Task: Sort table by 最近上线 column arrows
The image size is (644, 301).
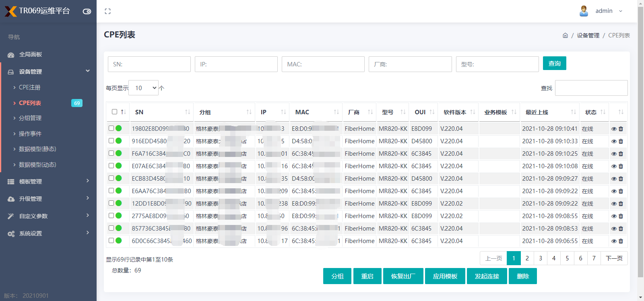Action: 574,112
